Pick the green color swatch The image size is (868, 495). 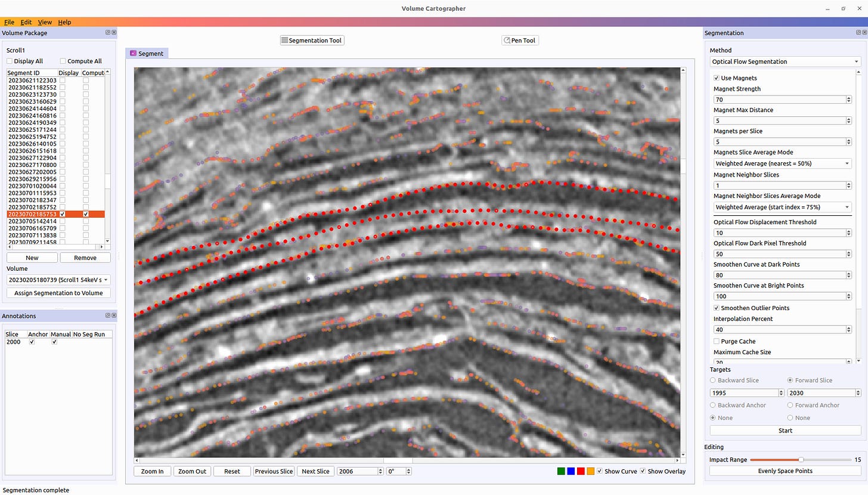tap(560, 471)
